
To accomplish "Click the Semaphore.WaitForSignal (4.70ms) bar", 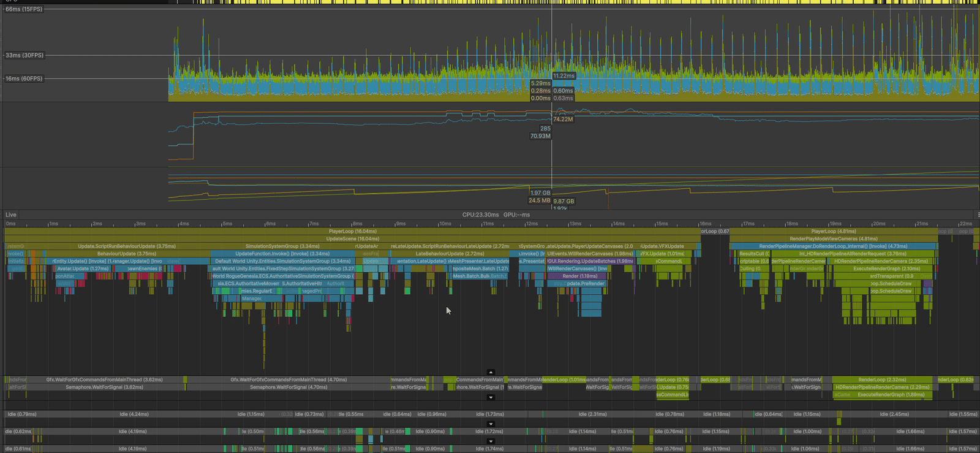I will [288, 387].
